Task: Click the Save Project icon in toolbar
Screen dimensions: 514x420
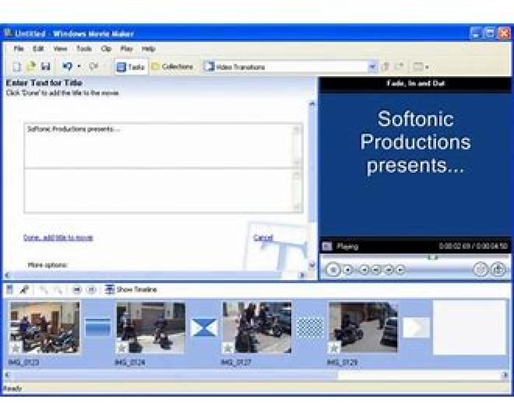Action: click(x=45, y=67)
